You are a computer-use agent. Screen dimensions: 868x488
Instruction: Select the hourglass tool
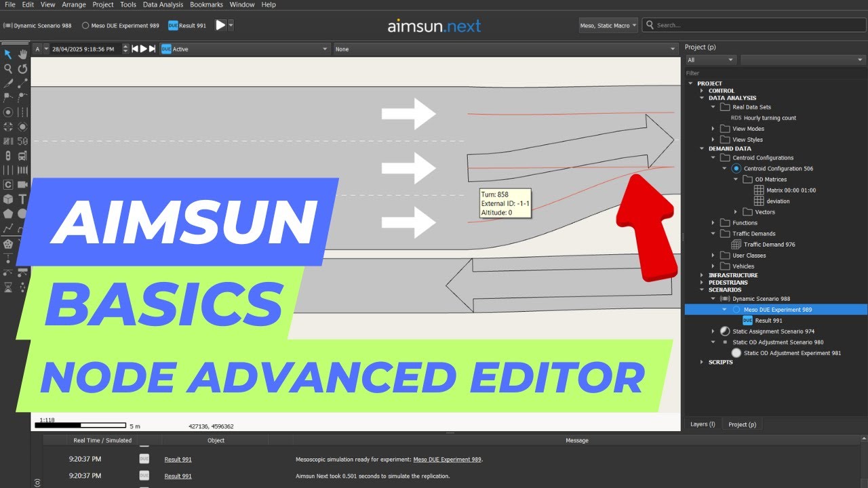8,287
